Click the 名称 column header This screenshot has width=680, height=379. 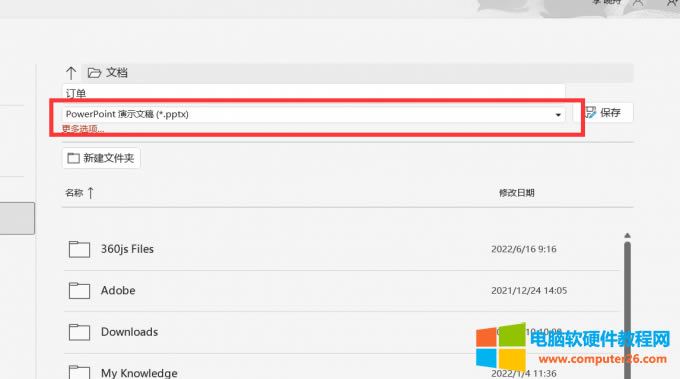74,193
